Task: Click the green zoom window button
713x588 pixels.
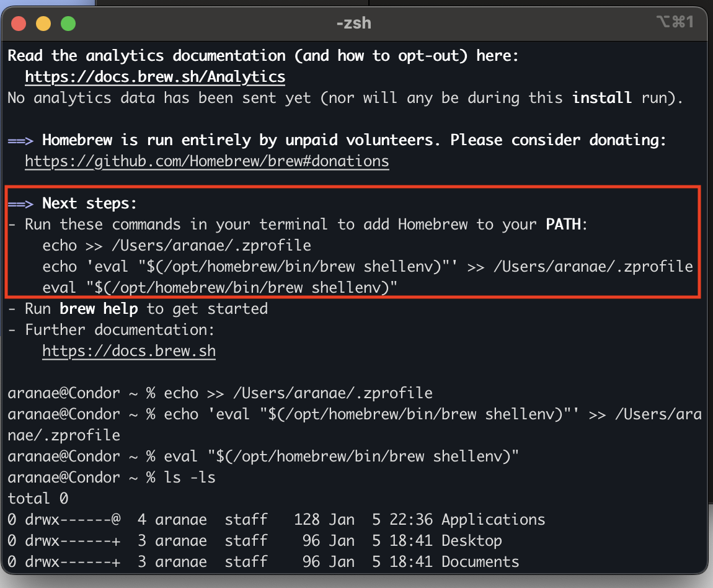Action: [x=68, y=23]
